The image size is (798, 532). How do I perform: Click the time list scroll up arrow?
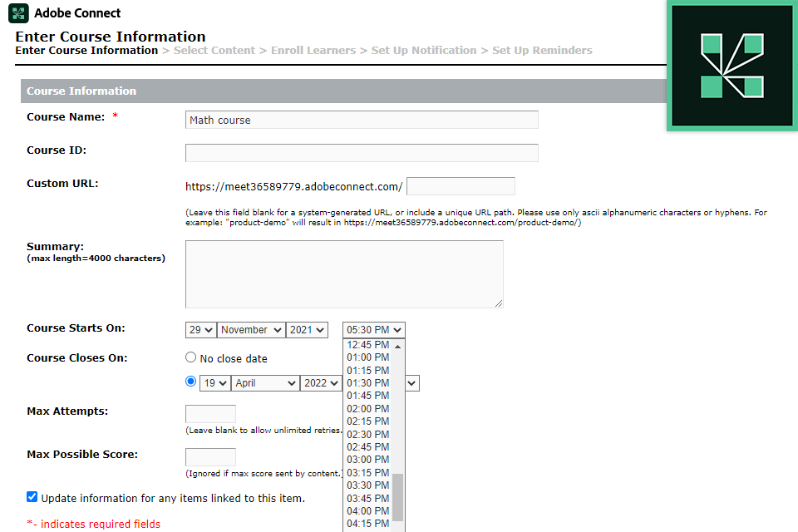click(x=398, y=346)
